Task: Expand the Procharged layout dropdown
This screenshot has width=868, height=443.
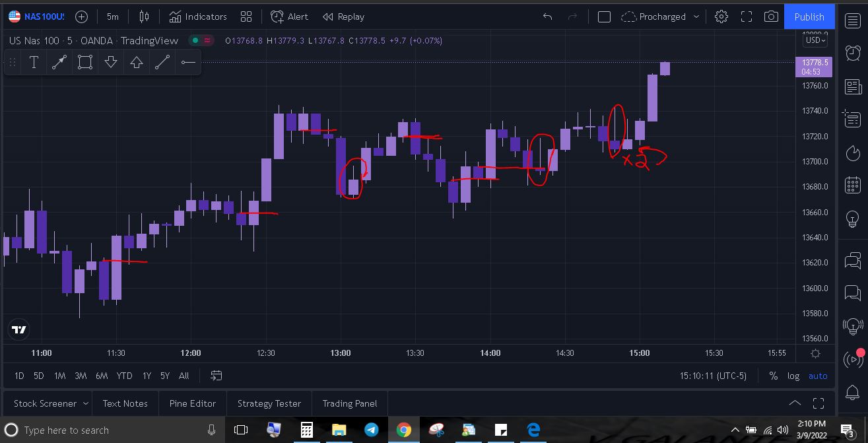Action: coord(696,17)
